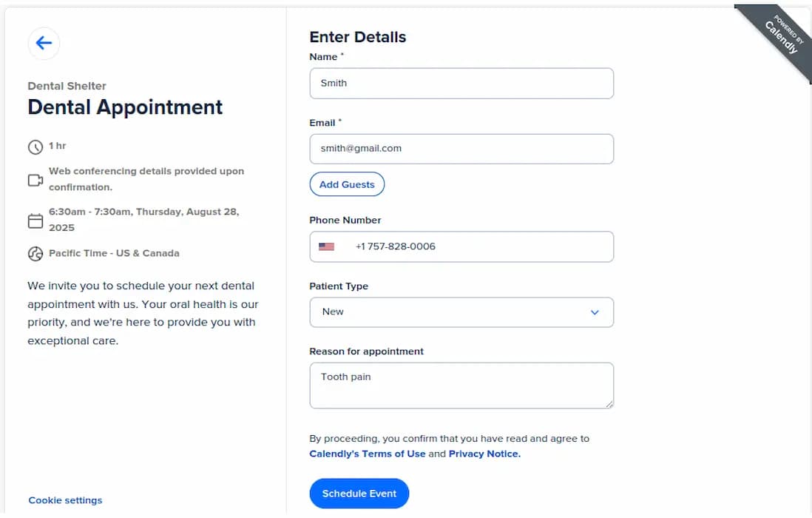Click the Add Guests button
This screenshot has width=812, height=518.
pos(347,184)
